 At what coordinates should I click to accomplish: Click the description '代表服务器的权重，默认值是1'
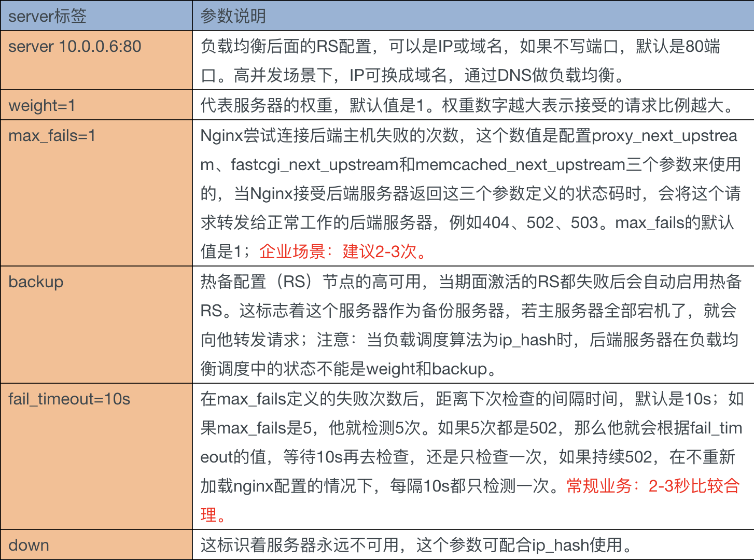470,105
